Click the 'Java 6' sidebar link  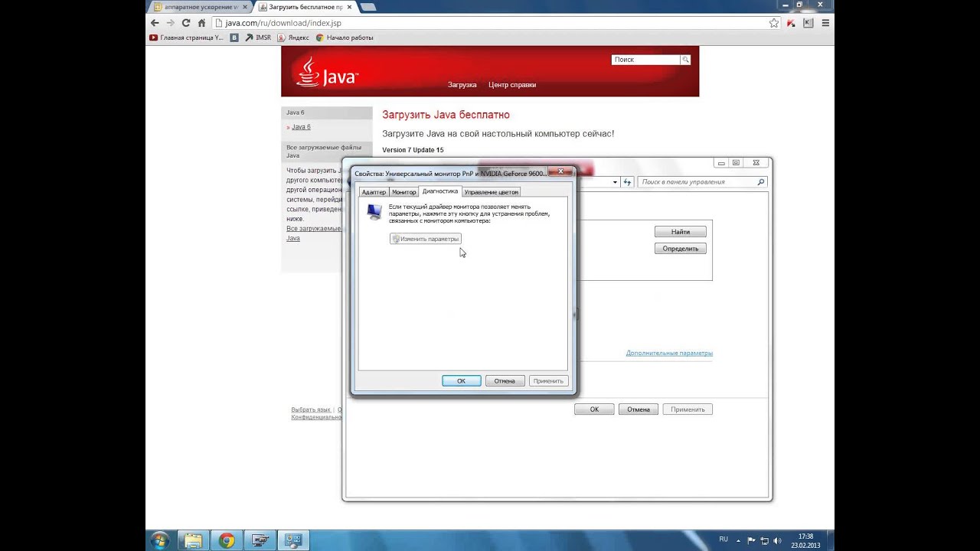point(301,127)
